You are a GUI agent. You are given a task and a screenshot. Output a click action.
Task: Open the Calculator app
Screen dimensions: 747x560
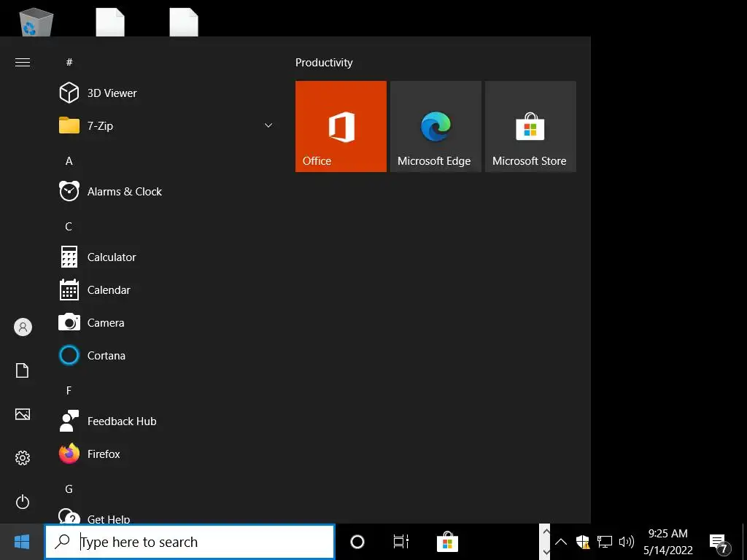pyautogui.click(x=164, y=257)
